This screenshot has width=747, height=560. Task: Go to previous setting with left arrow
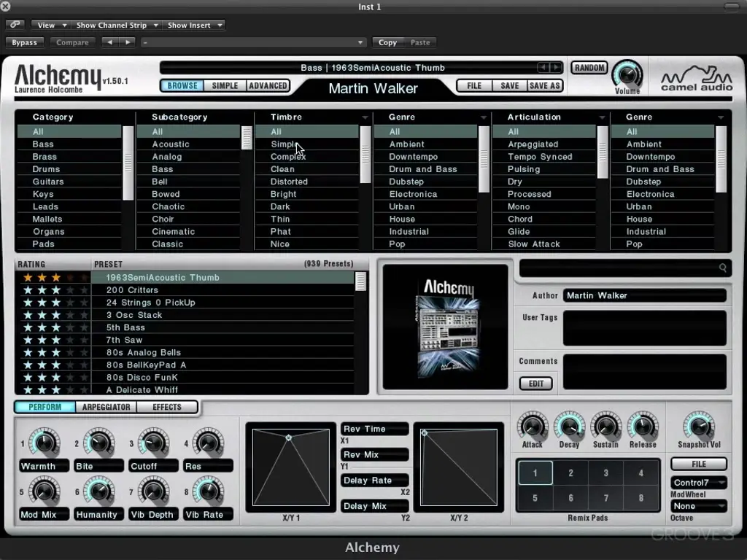point(110,42)
